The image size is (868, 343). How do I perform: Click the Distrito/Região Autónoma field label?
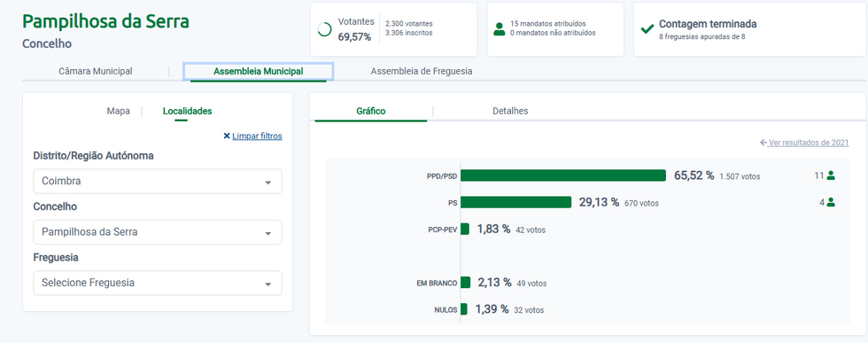(x=94, y=156)
